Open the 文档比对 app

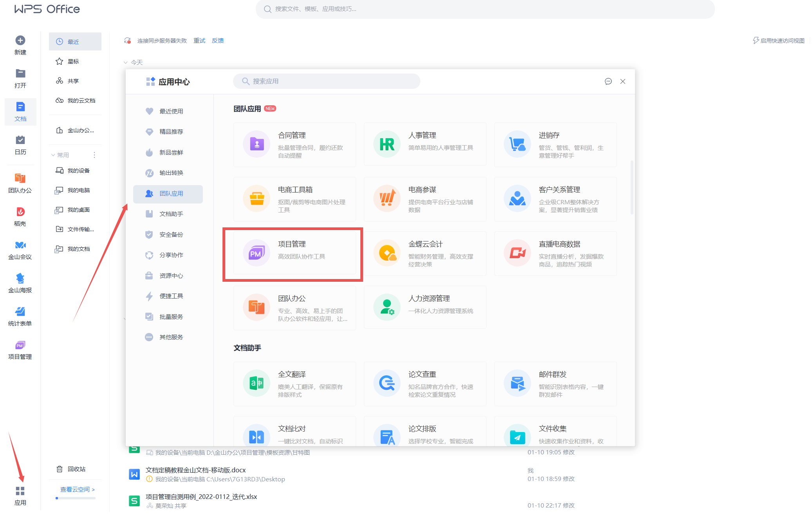pos(295,431)
